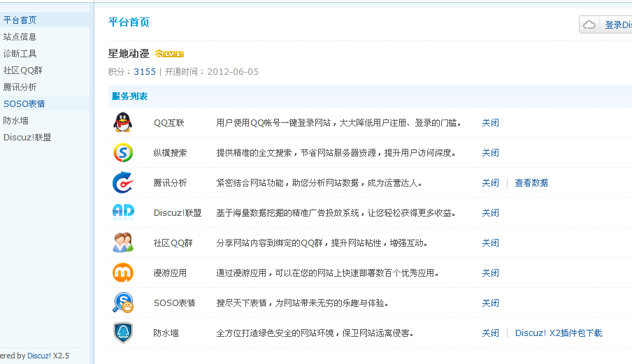Click the SOSO表情 smiley search icon
The width and height of the screenshot is (632, 364).
tap(123, 303)
